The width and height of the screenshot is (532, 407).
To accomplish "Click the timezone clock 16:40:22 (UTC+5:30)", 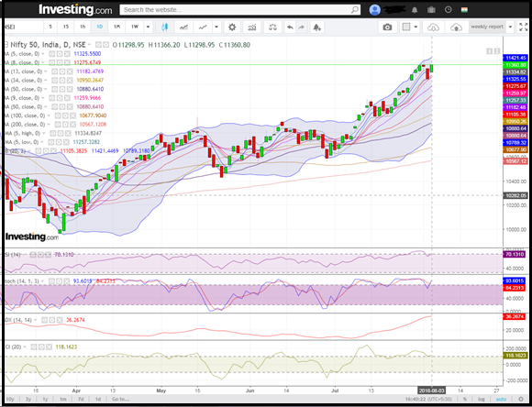I will (428, 399).
